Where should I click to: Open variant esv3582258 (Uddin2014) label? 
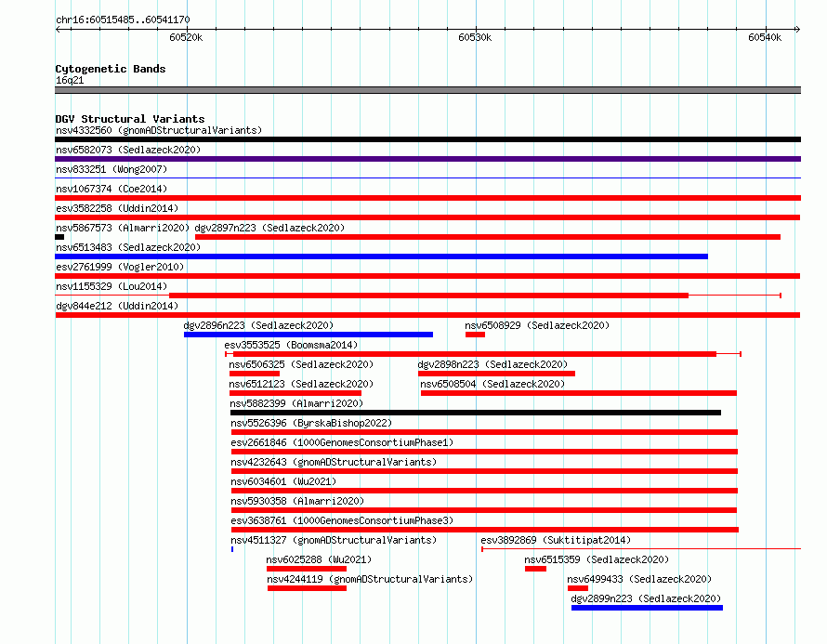(x=117, y=208)
